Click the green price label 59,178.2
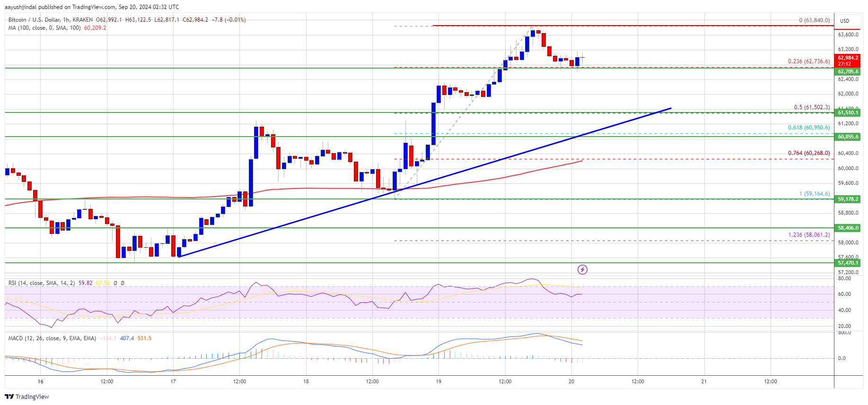This screenshot has height=405, width=868. (x=848, y=199)
